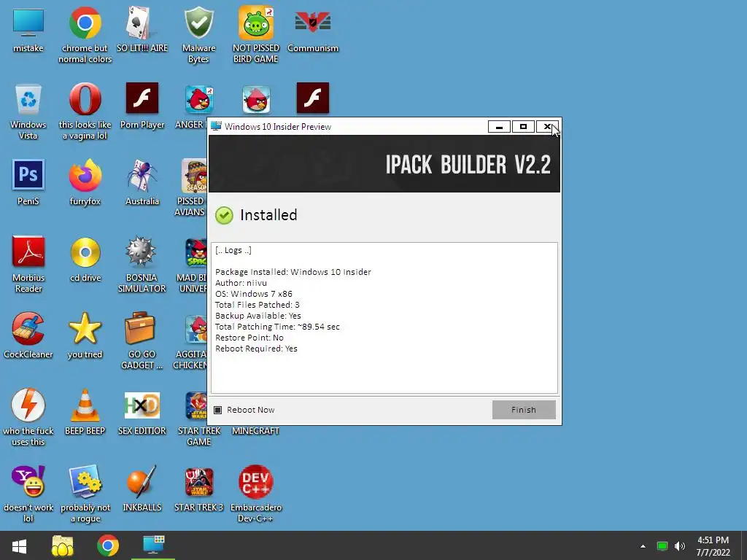Click the MINECRAFT desktop label

(255, 430)
